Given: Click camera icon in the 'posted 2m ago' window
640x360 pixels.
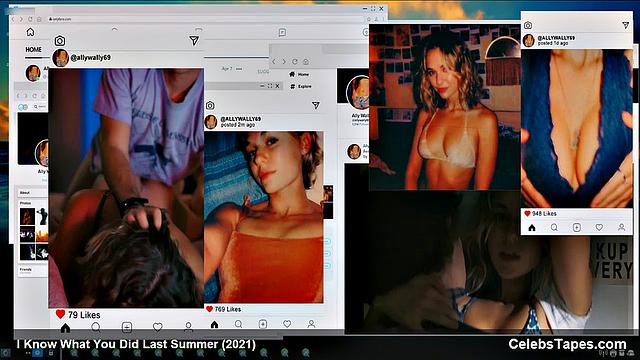Looking at the screenshot, I should pyautogui.click(x=210, y=106).
